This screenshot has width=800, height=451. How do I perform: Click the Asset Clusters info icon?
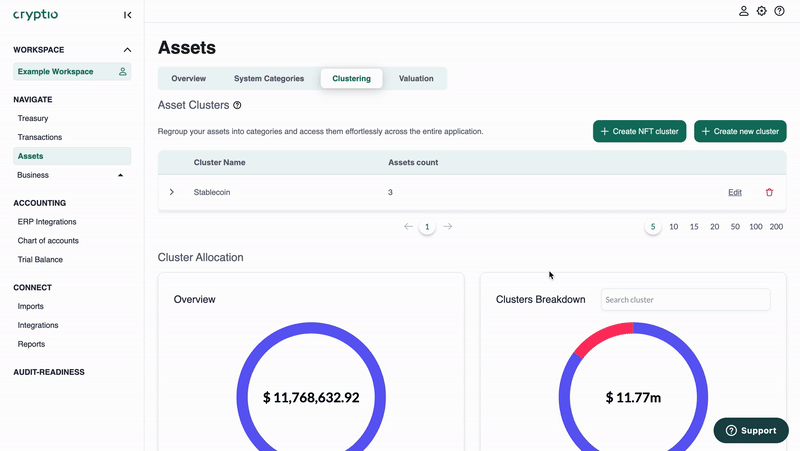[x=237, y=105]
